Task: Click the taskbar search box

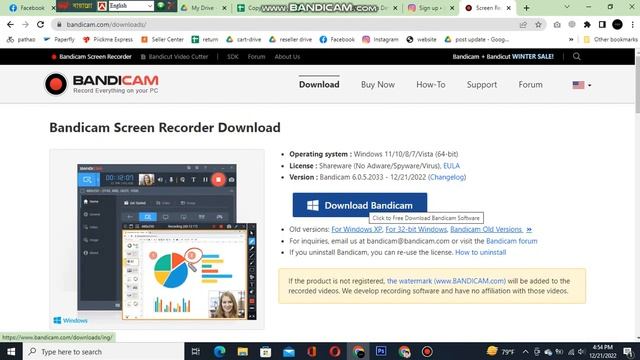Action: point(103,351)
